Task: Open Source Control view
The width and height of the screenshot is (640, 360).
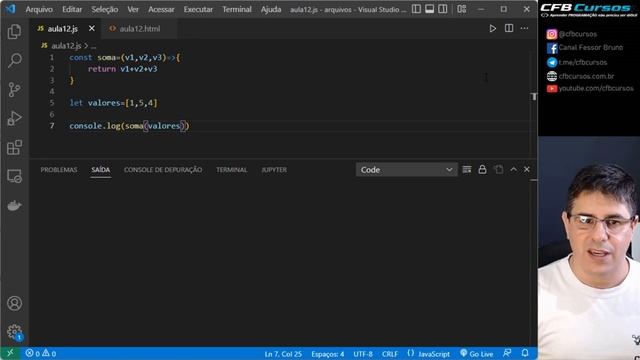Action: tap(14, 89)
